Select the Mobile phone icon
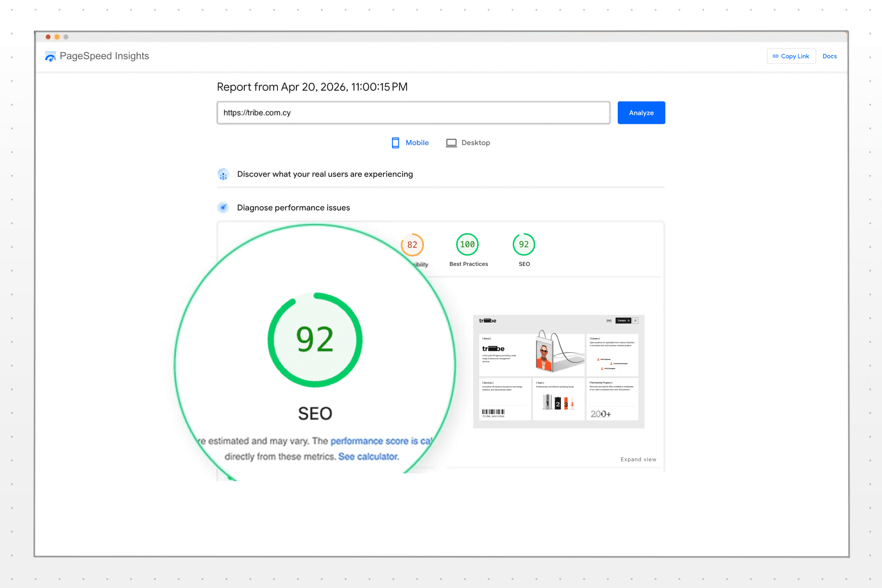Screen dimensions: 882x588 [x=395, y=143]
